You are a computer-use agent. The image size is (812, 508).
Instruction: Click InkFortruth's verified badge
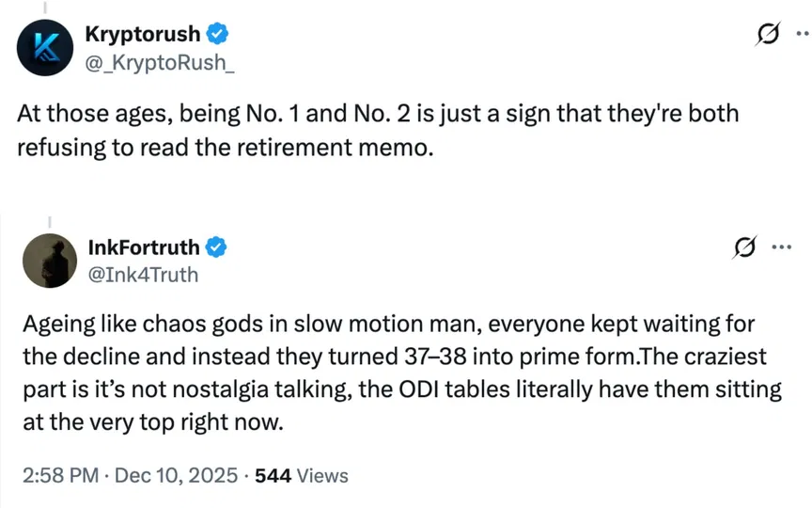coord(216,247)
